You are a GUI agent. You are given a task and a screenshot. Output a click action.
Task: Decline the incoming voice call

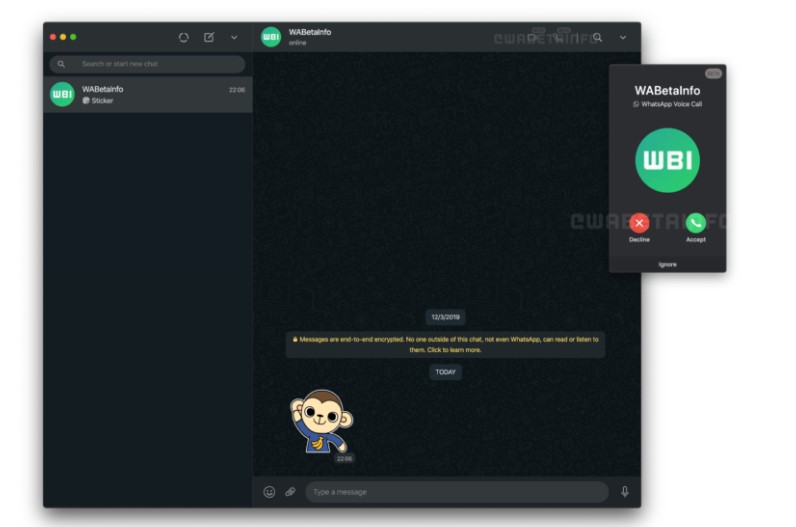click(639, 223)
